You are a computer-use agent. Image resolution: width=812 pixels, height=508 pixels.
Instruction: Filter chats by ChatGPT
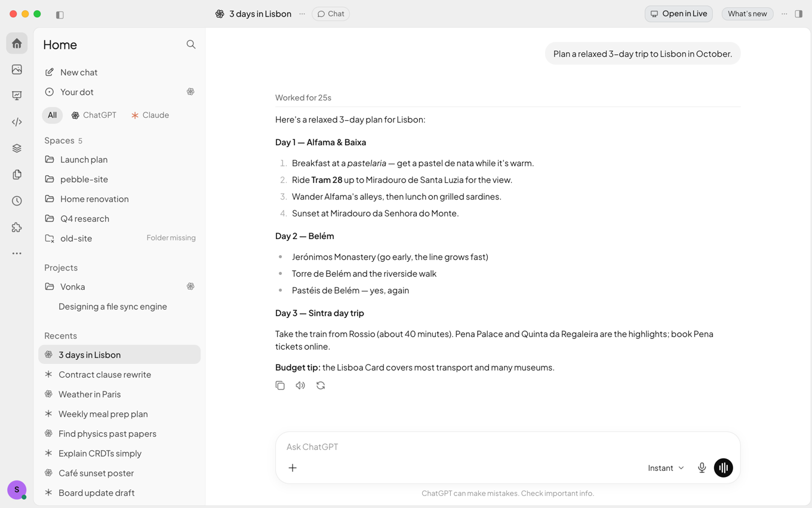point(94,115)
